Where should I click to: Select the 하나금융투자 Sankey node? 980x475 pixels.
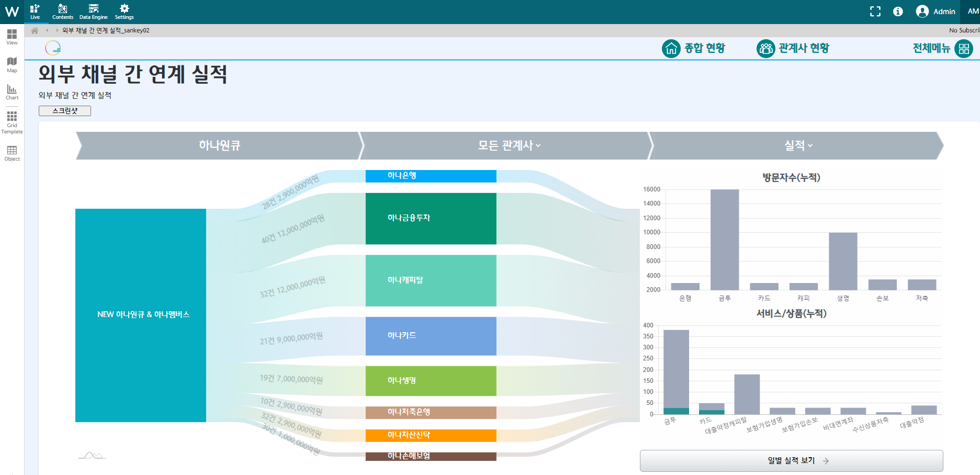431,219
